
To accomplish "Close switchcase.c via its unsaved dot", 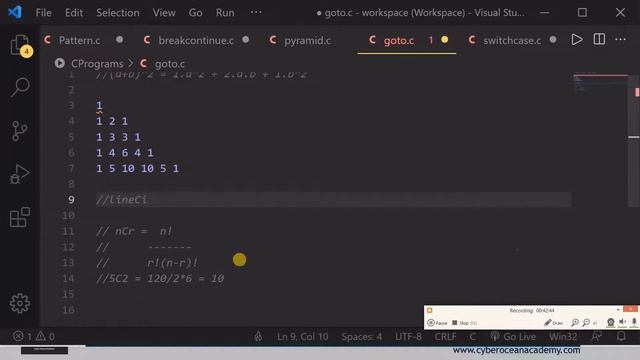I will tap(553, 40).
